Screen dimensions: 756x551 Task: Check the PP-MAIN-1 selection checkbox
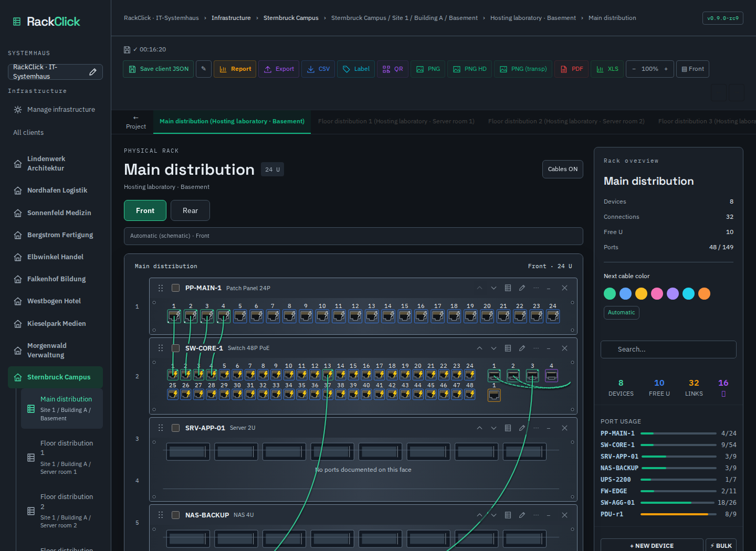[x=176, y=288]
